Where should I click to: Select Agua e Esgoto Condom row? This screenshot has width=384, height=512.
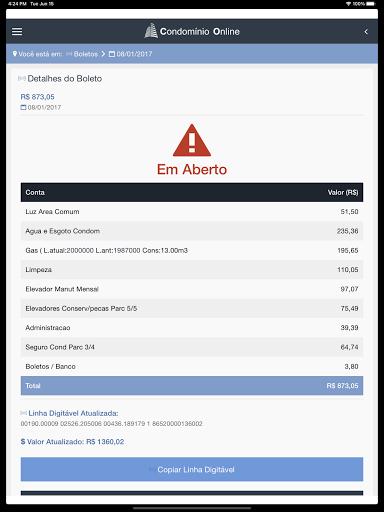coord(192,231)
